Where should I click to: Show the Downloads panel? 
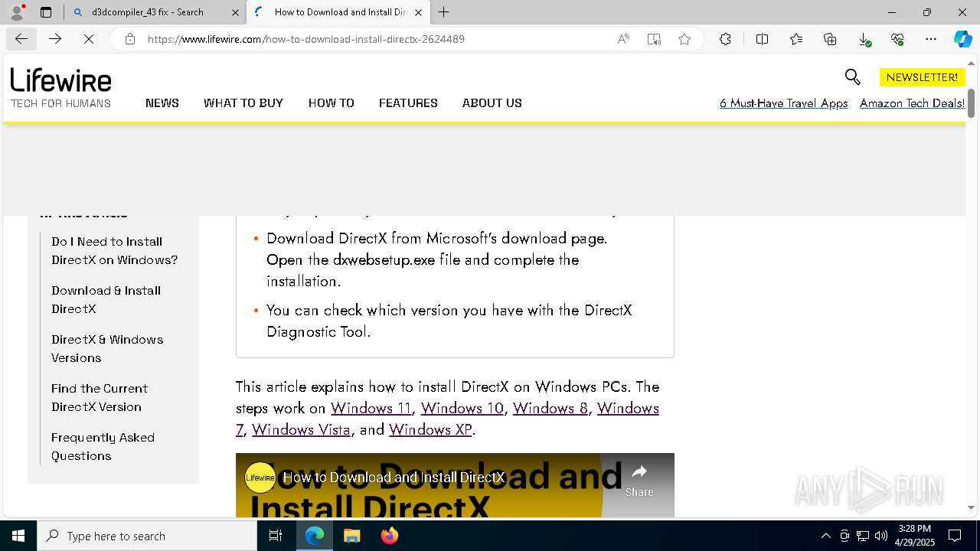coord(864,39)
